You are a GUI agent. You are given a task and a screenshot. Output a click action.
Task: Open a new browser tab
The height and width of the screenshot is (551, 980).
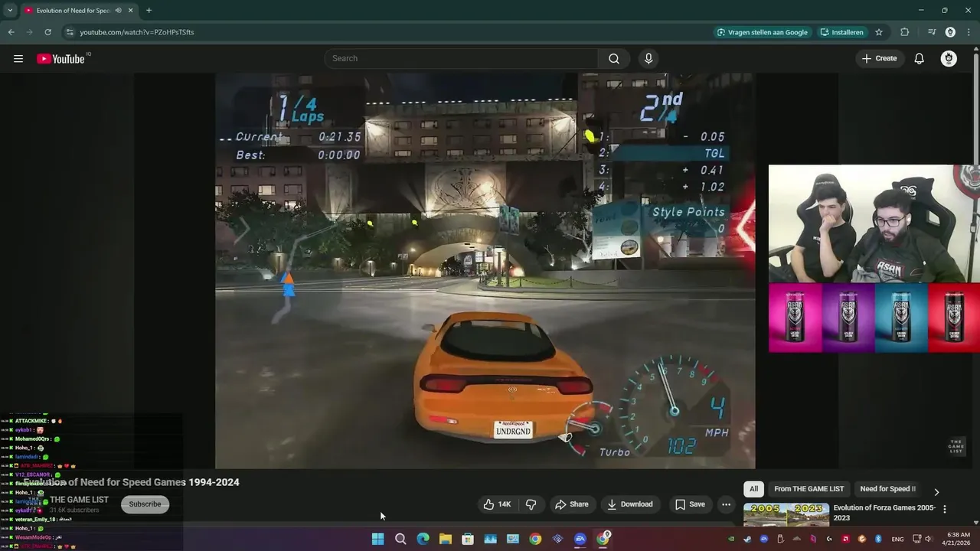149,11
